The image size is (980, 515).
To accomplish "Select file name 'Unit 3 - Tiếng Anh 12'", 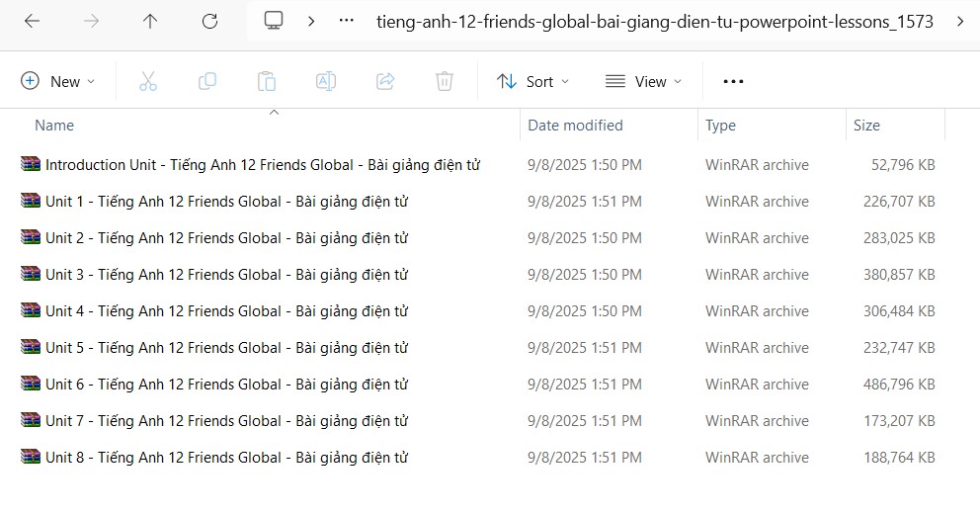I will coord(226,275).
